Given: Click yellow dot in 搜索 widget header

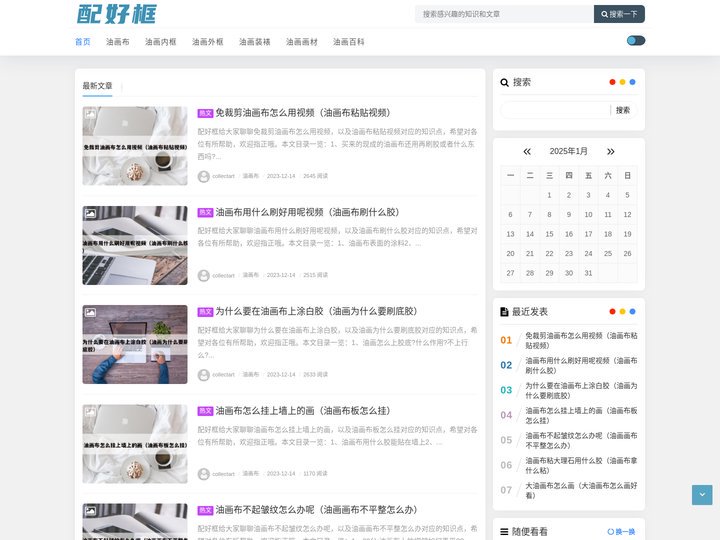Looking at the screenshot, I should (622, 82).
